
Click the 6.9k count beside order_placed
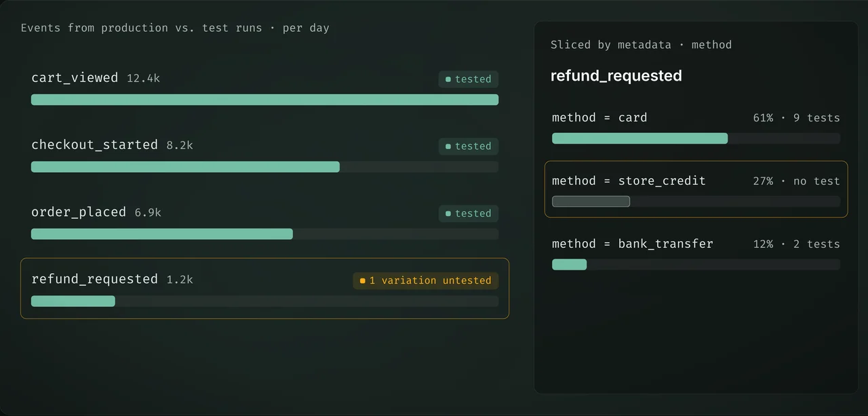148,213
